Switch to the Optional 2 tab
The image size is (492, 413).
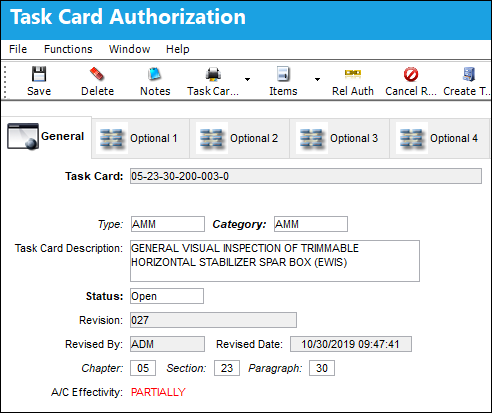pos(240,138)
